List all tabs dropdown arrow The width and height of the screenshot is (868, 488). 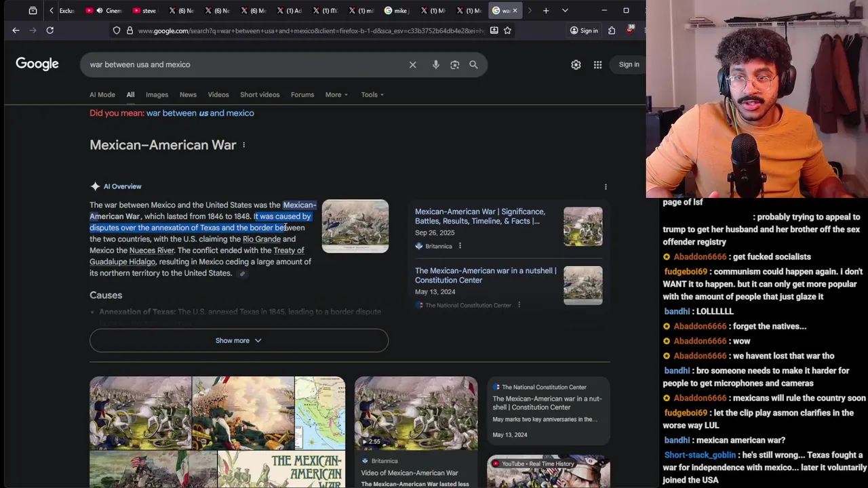click(565, 11)
